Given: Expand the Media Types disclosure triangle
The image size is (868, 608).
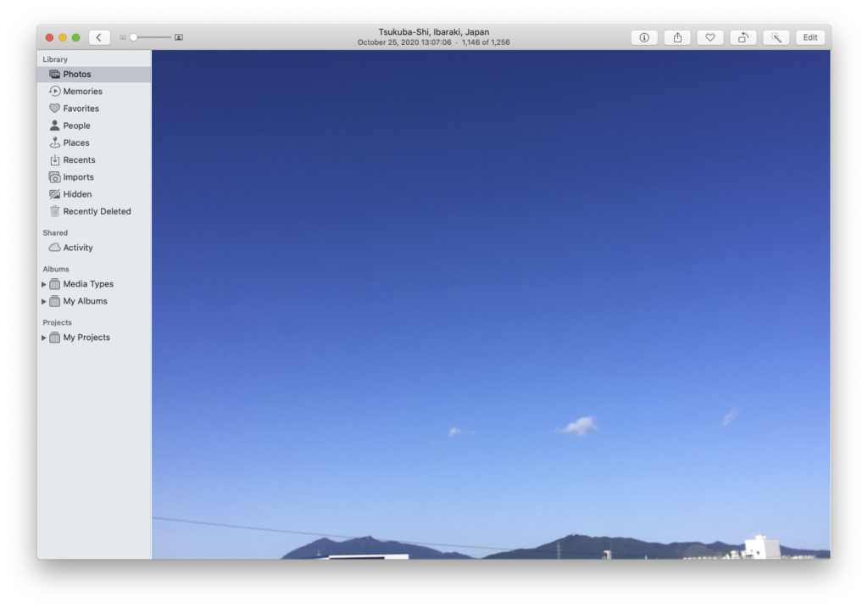Looking at the screenshot, I should 44,284.
